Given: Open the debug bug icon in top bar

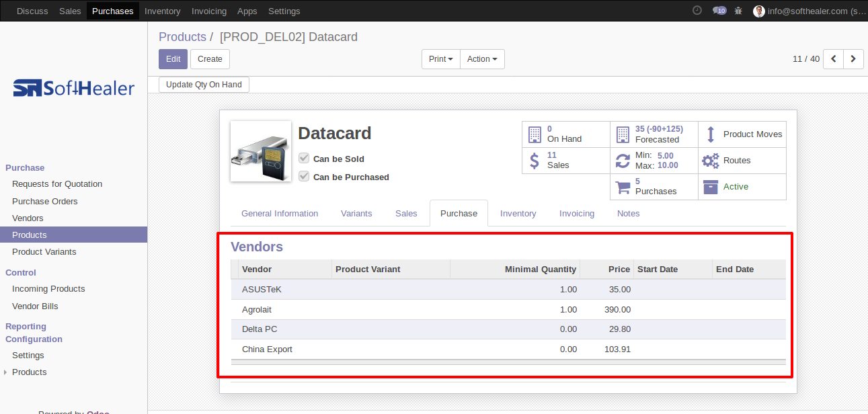Looking at the screenshot, I should point(738,10).
